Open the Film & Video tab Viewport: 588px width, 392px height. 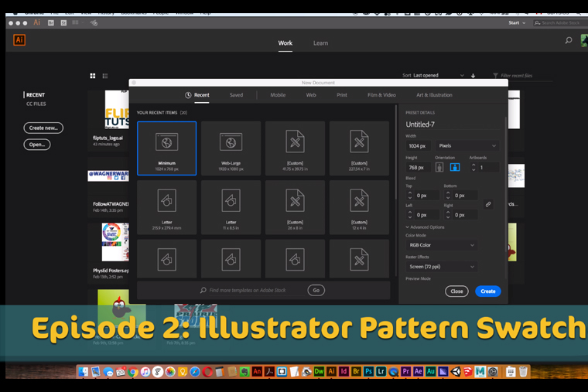coord(381,95)
